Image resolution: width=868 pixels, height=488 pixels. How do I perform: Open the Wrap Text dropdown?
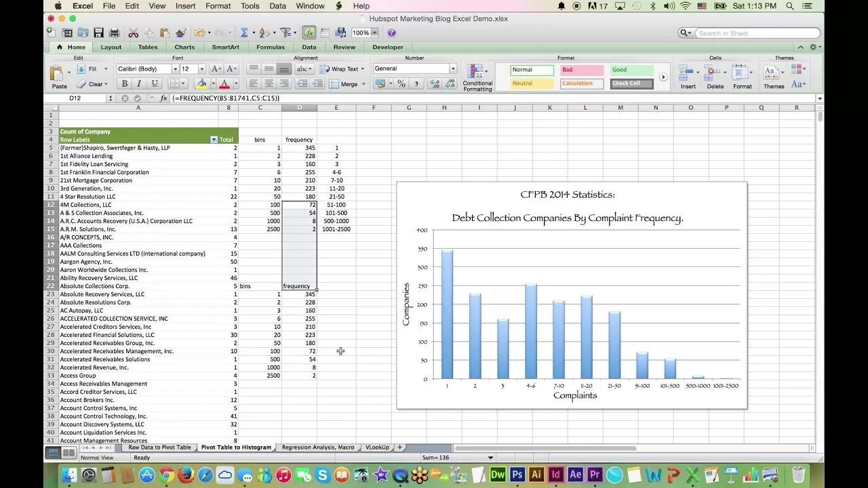(x=362, y=69)
